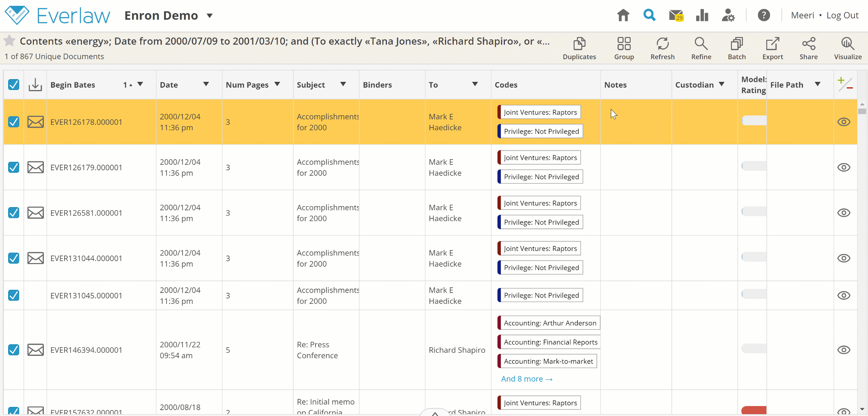Open the Custodian column dropdown arrow
The image size is (868, 416).
[722, 84]
